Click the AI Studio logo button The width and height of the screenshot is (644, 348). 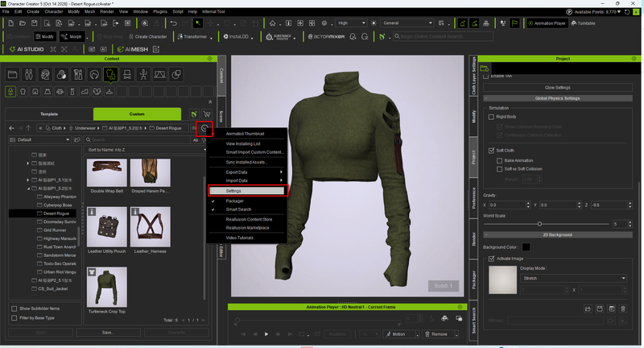tap(27, 49)
